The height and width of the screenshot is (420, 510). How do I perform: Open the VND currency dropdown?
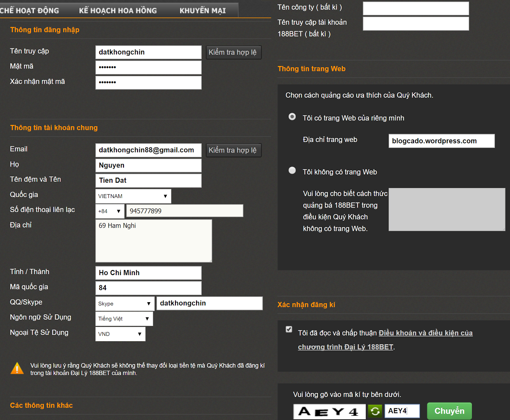(120, 334)
